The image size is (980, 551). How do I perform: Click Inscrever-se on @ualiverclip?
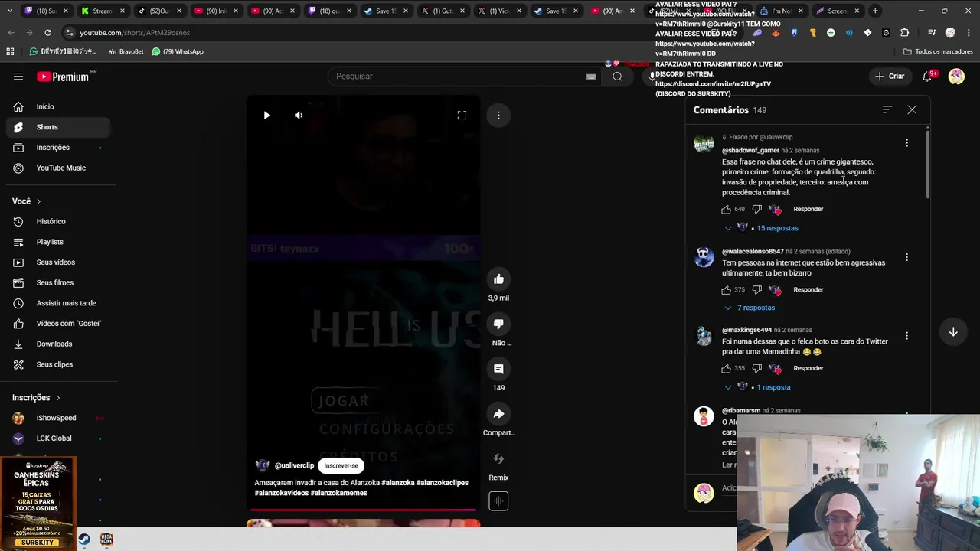coord(341,465)
